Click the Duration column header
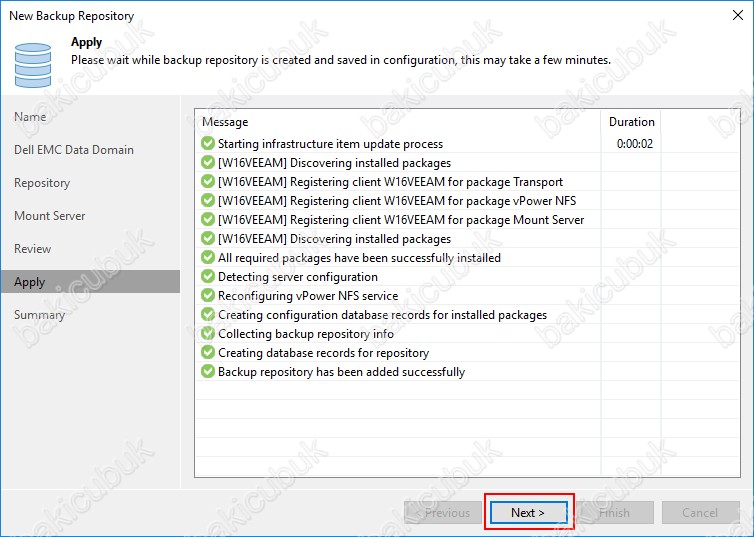Viewport: 754px width, 537px height. (x=631, y=122)
